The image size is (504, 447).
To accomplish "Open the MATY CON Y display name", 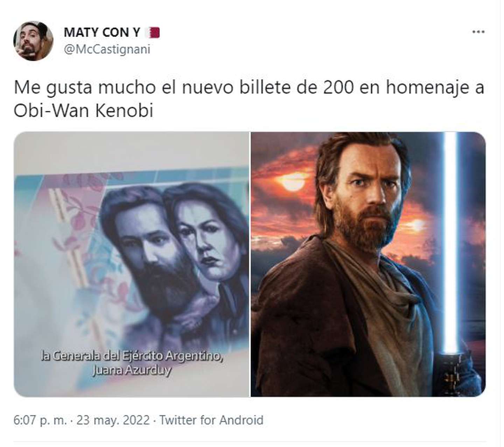I will click(102, 33).
